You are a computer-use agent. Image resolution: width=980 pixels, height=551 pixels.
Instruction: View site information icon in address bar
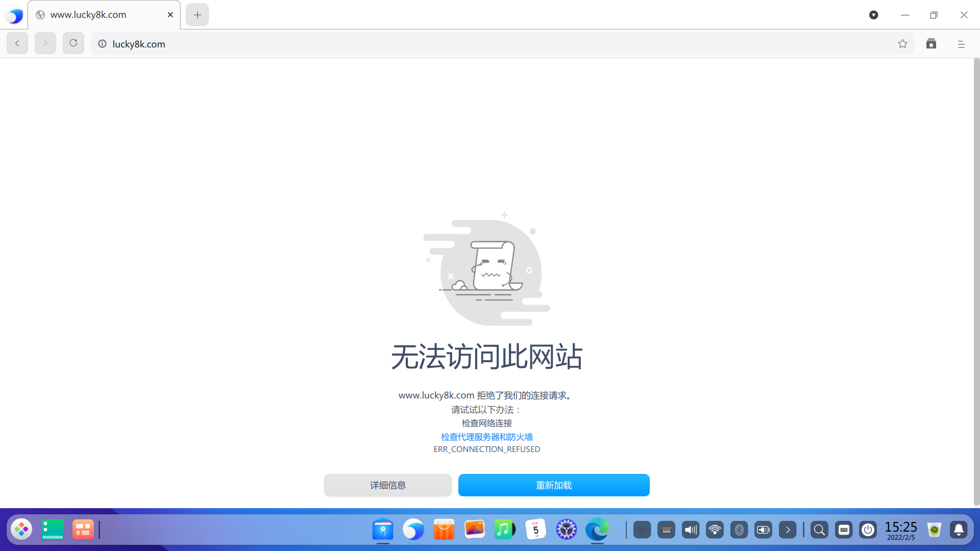[x=102, y=44]
